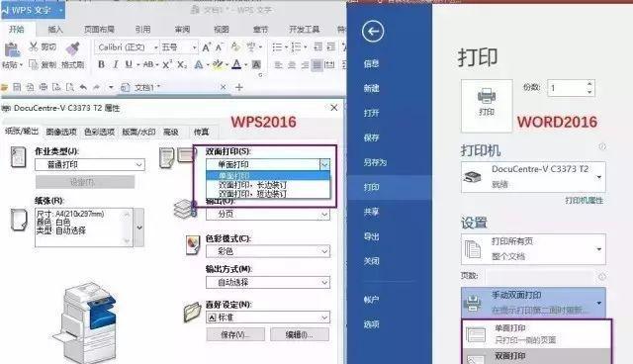Screen dimensions: 633x364
Task: Click the strikethrough AB icon
Action: (148, 64)
